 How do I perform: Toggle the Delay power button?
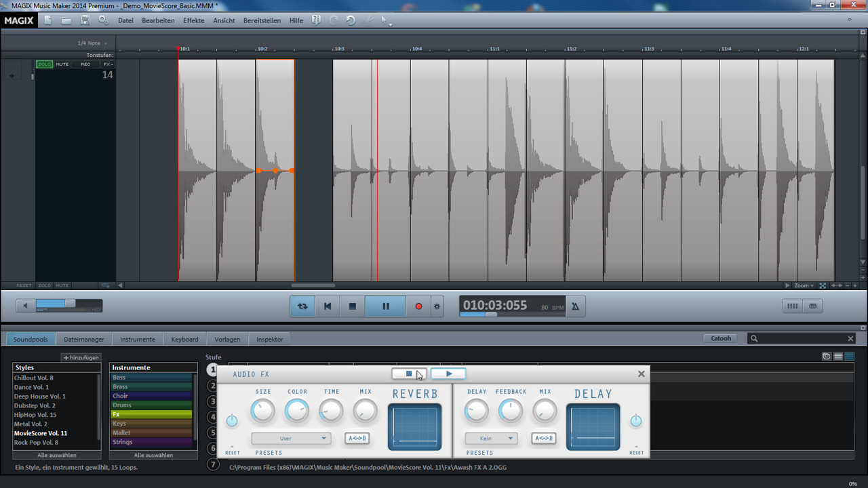tap(635, 421)
